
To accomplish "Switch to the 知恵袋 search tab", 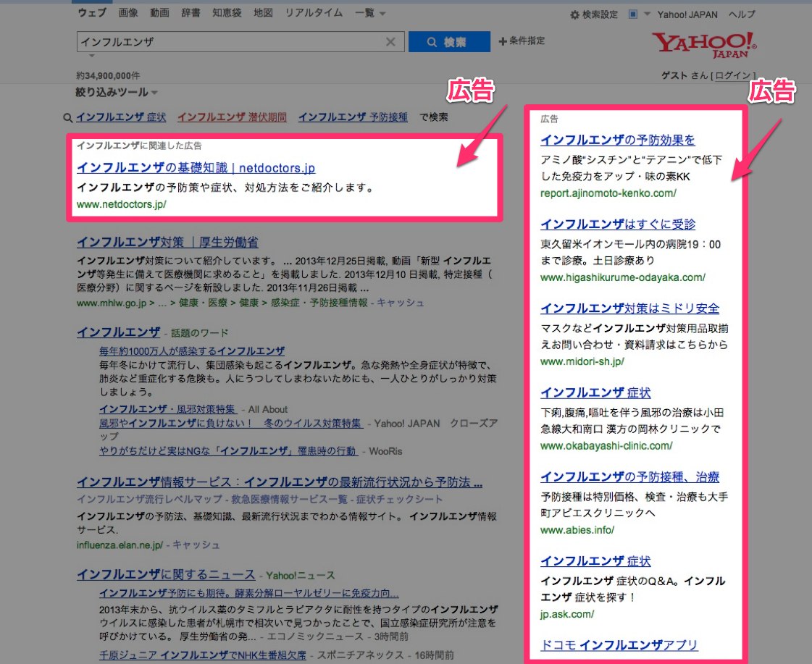I will pyautogui.click(x=228, y=13).
